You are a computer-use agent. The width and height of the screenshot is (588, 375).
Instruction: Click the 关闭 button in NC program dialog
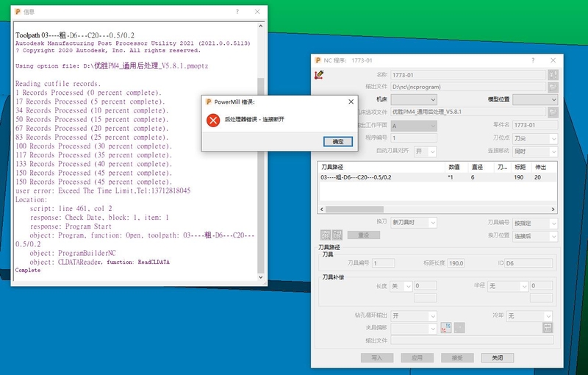[497, 358]
